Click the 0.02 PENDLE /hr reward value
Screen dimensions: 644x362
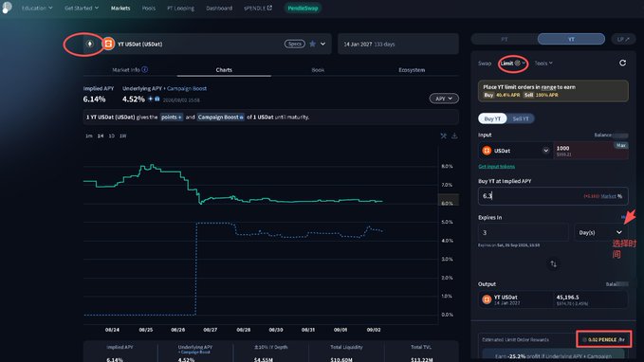(603, 339)
